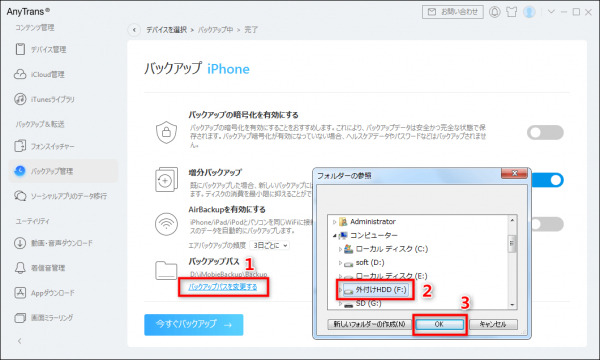Click 完了 breadcrumb step
This screenshot has height=360, width=600.
coord(251,30)
